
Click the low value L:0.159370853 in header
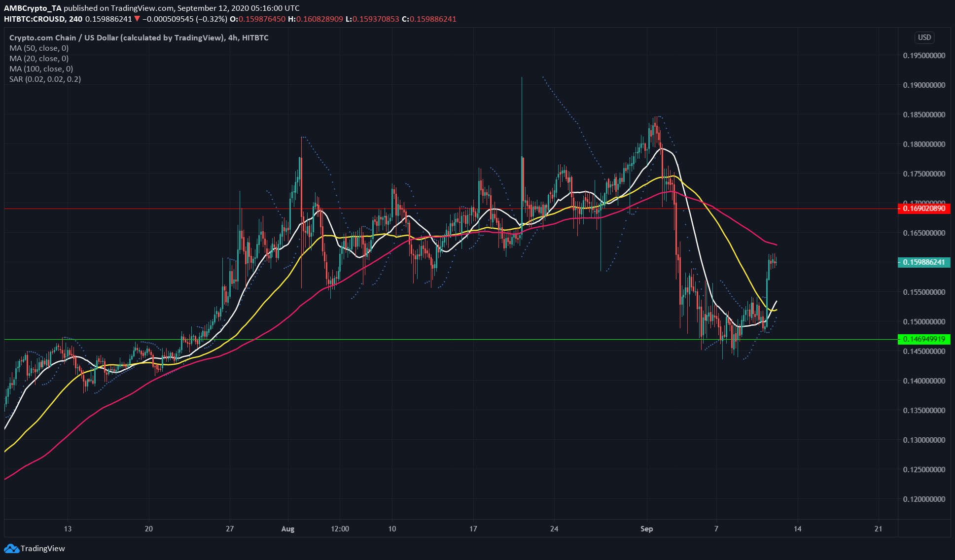[372, 19]
